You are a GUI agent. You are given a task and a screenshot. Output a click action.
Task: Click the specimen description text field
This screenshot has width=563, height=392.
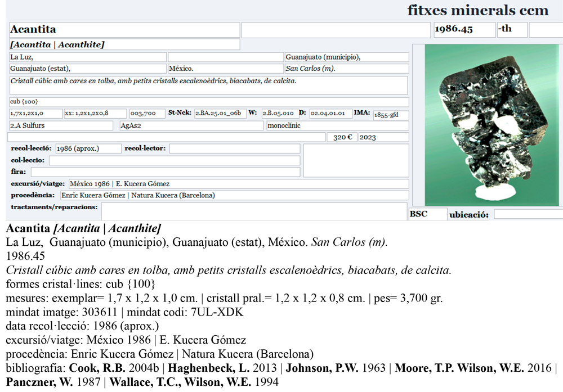point(208,85)
